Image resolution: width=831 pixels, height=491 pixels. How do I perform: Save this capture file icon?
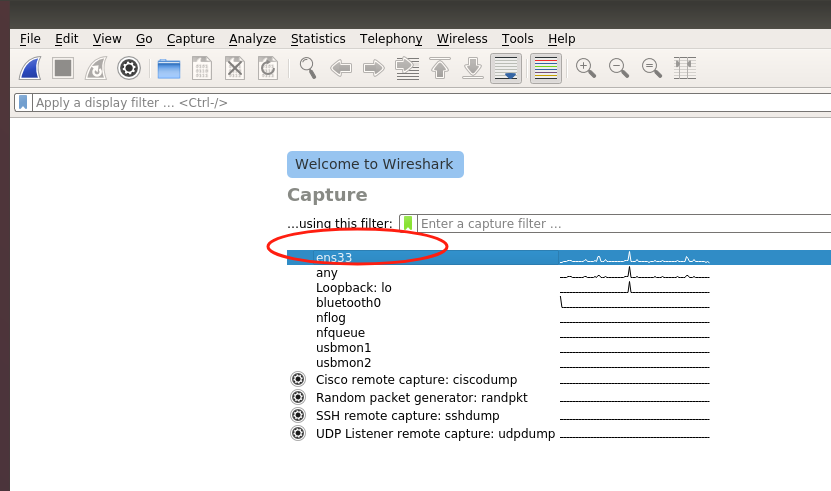[202, 68]
